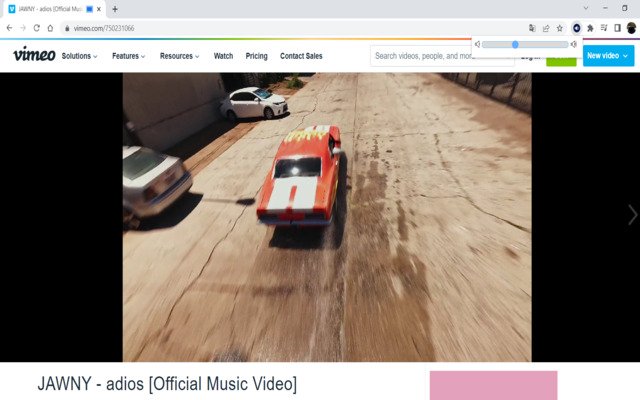The height and width of the screenshot is (400, 640).
Task: View site information via lock icon
Action: click(x=67, y=28)
